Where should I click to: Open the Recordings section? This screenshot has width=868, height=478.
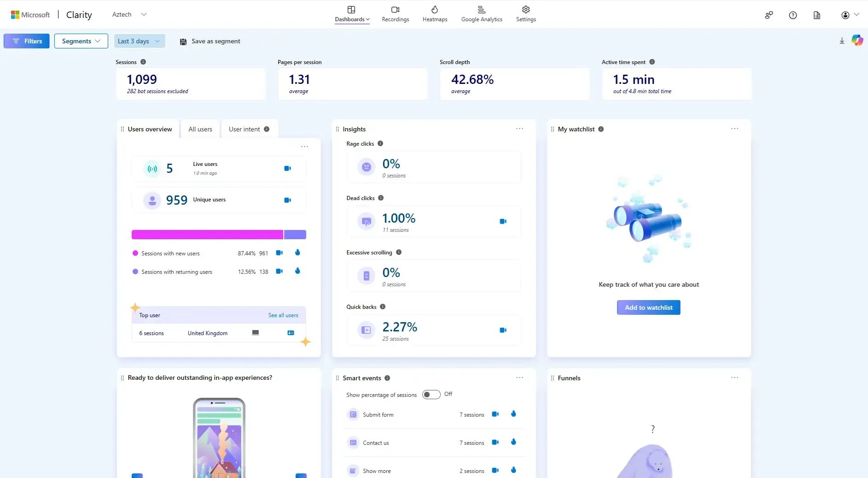395,13
